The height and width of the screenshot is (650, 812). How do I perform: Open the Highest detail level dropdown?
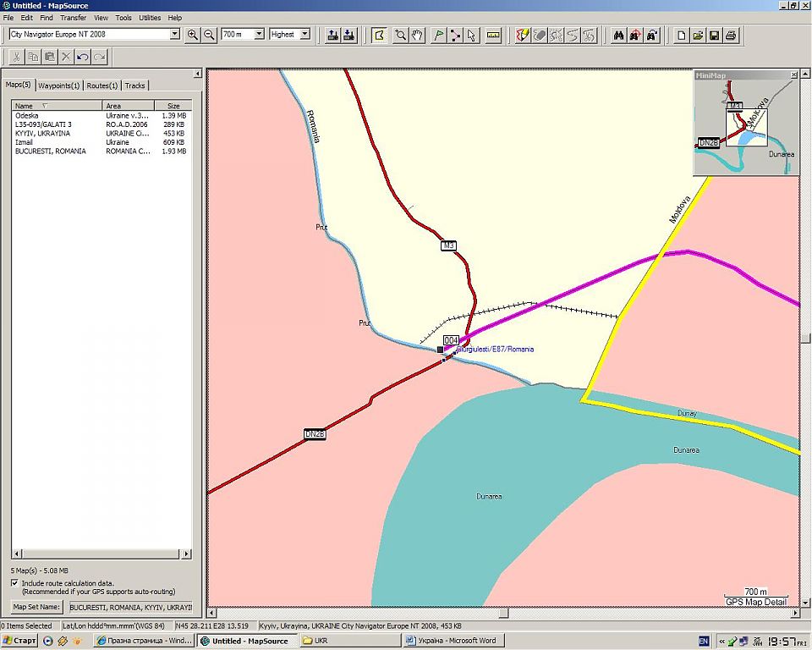coord(305,35)
